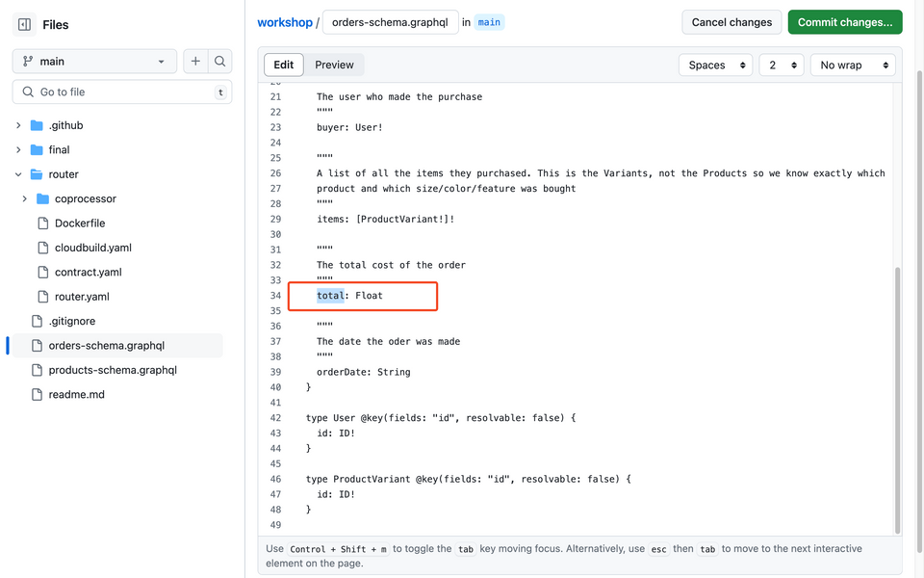The image size is (924, 578).
Task: Click the add file plus icon
Action: coord(195,62)
